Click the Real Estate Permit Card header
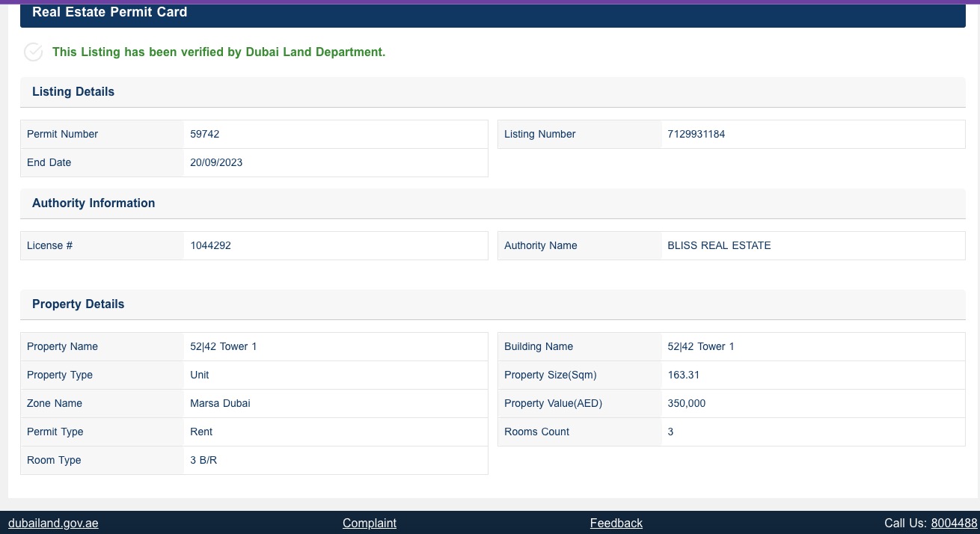Viewport: 980px width, 534px height. [109, 12]
